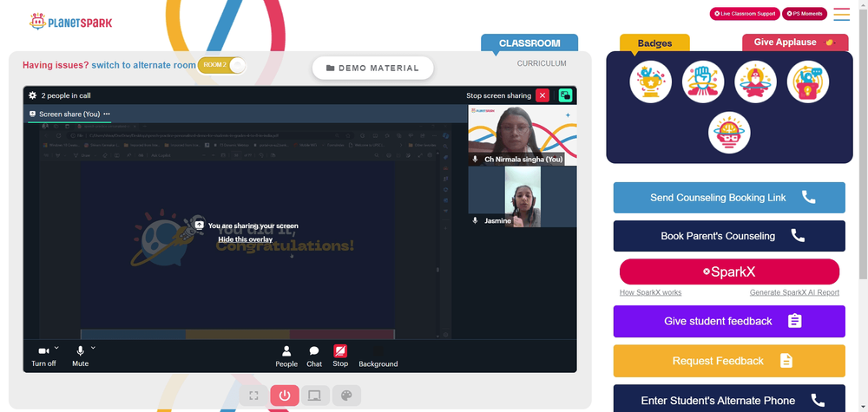Open the color palette icon
868x412 pixels.
point(346,396)
